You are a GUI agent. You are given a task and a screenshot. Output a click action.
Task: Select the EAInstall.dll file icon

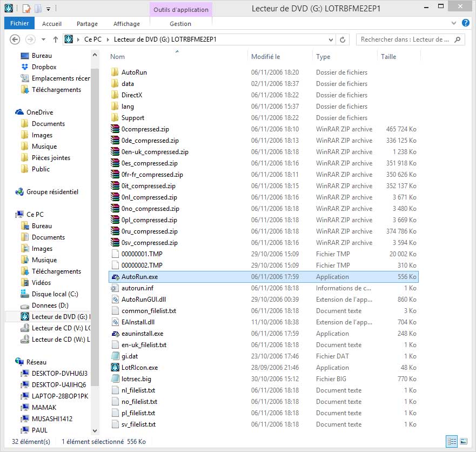(x=115, y=322)
